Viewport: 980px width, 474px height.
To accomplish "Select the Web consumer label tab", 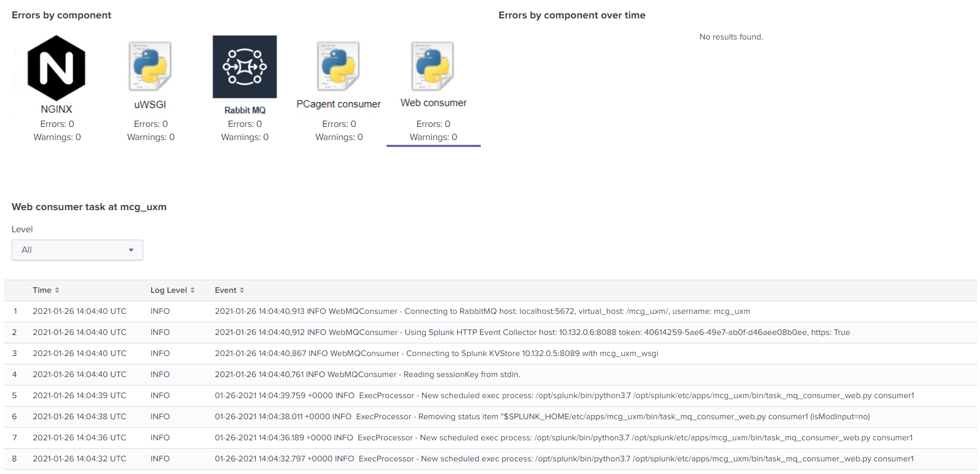I will point(433,103).
